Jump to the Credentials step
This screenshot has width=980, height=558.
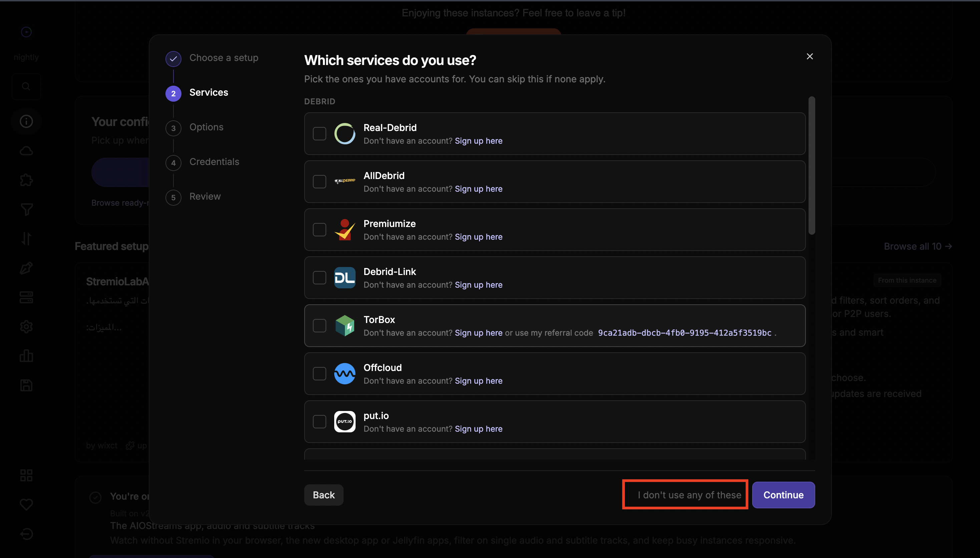(x=202, y=162)
